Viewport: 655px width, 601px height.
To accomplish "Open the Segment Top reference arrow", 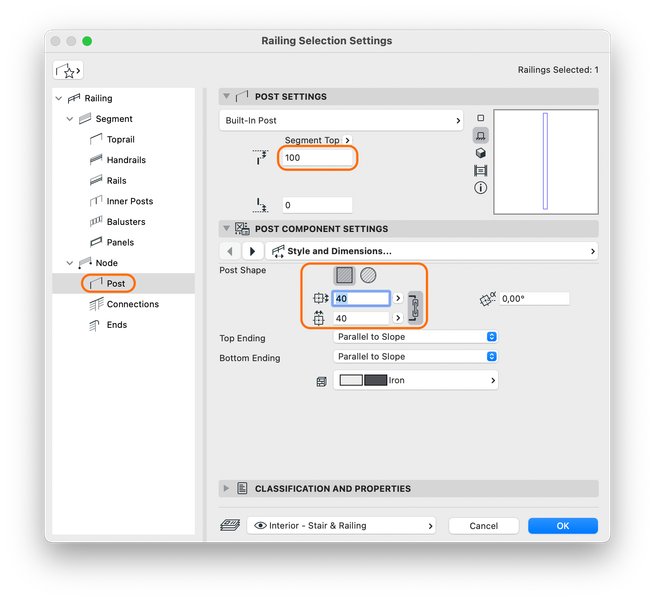I will pos(347,140).
